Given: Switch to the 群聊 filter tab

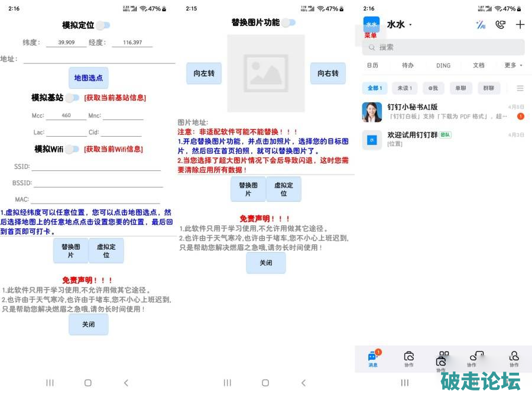Looking at the screenshot, I should pyautogui.click(x=488, y=88).
